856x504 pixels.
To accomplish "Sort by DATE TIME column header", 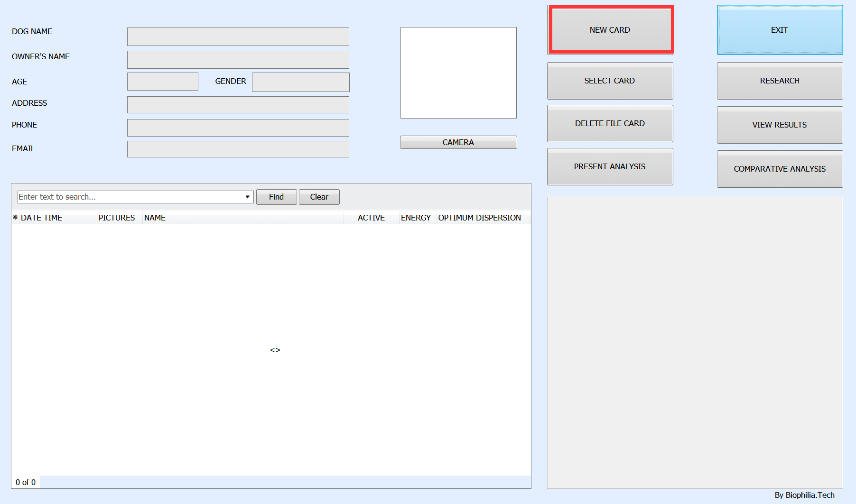I will 42,218.
